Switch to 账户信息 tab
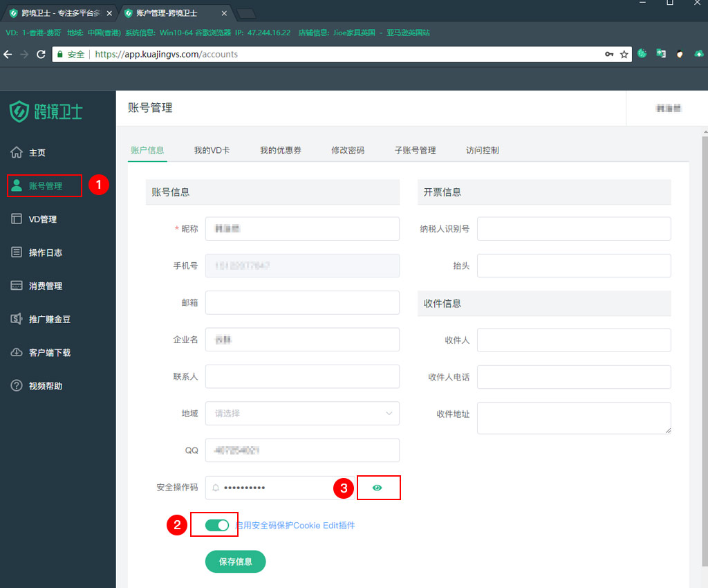708x588 pixels. point(147,150)
